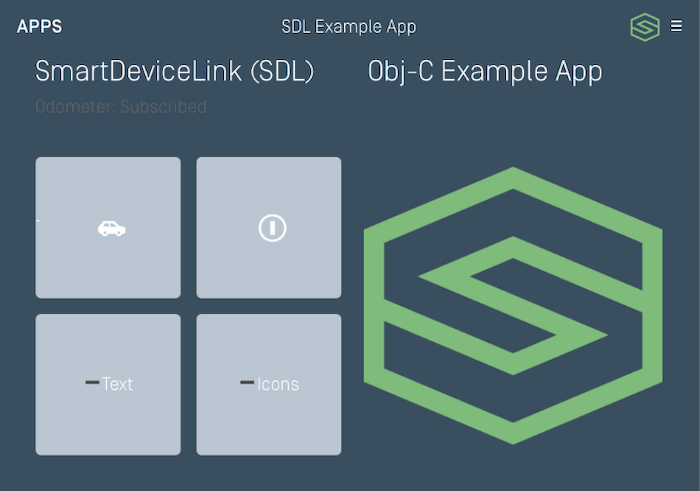Click the circled power symbol icon
This screenshot has height=491, width=700.
[272, 228]
